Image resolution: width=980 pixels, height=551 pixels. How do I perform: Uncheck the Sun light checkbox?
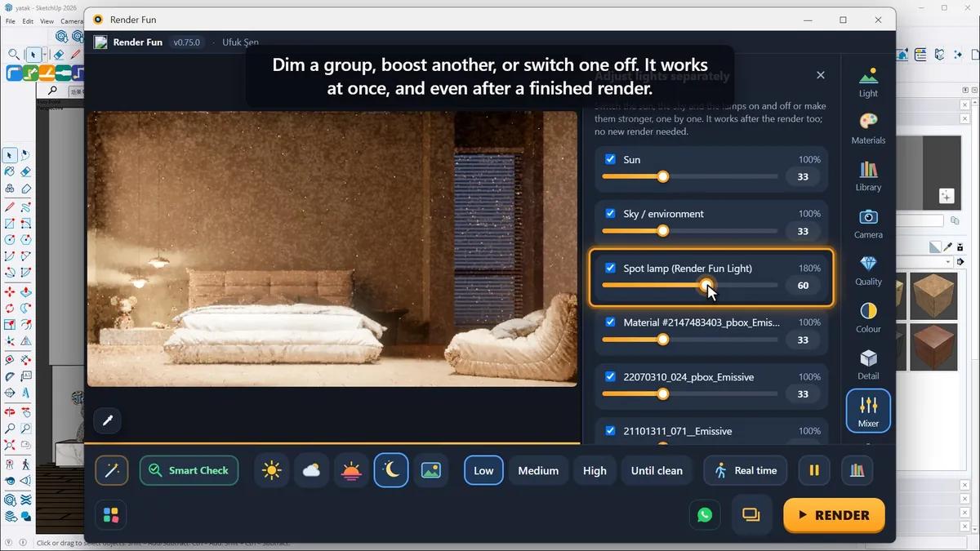(x=610, y=159)
